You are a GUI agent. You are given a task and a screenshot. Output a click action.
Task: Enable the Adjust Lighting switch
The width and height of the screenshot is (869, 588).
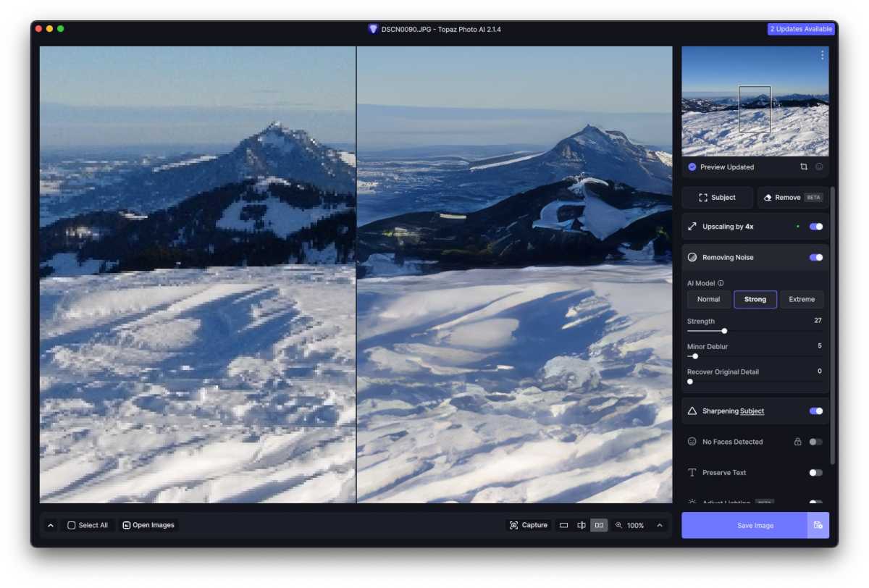(816, 502)
